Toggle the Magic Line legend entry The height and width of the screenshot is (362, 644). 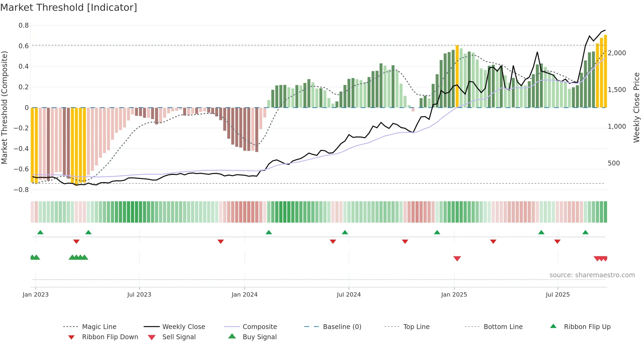click(90, 327)
